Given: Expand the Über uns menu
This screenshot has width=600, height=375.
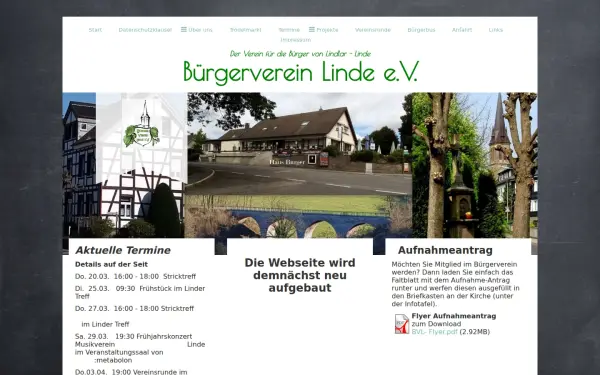Looking at the screenshot, I should tap(200, 30).
